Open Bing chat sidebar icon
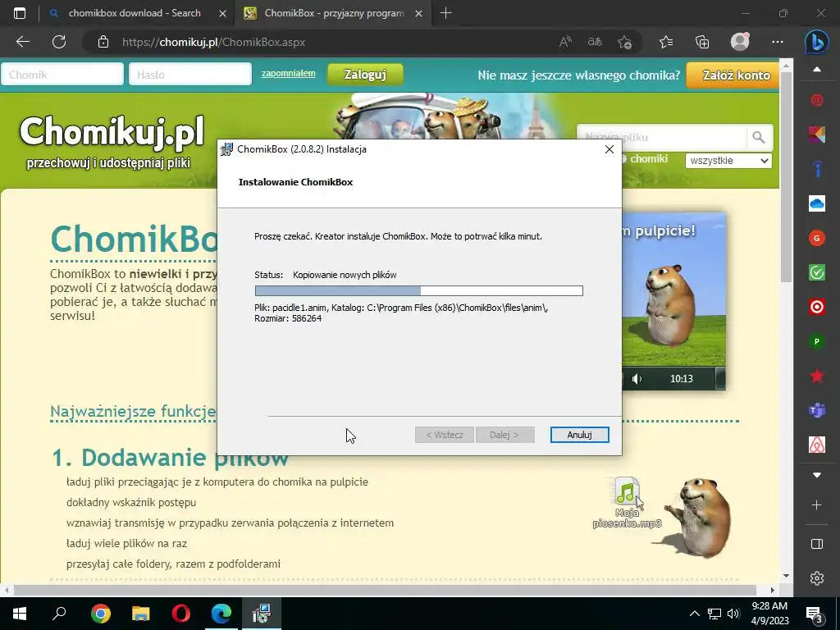 pyautogui.click(x=816, y=42)
